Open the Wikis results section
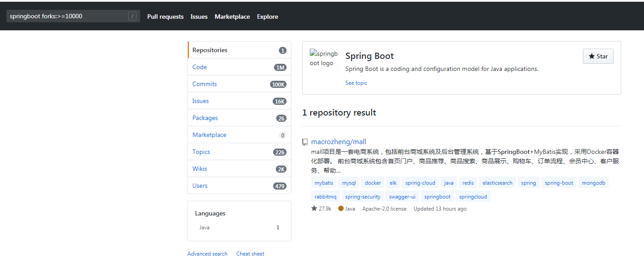 (199, 169)
